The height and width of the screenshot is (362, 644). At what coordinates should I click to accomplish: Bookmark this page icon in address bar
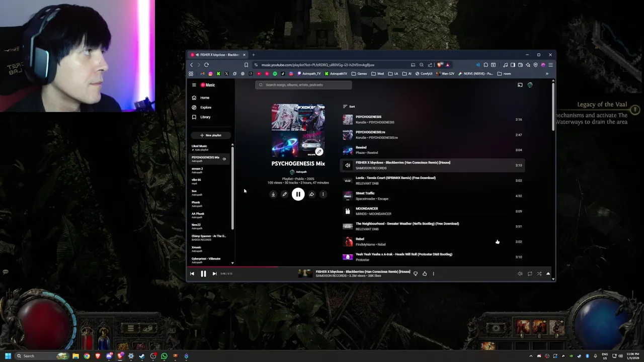[246, 65]
